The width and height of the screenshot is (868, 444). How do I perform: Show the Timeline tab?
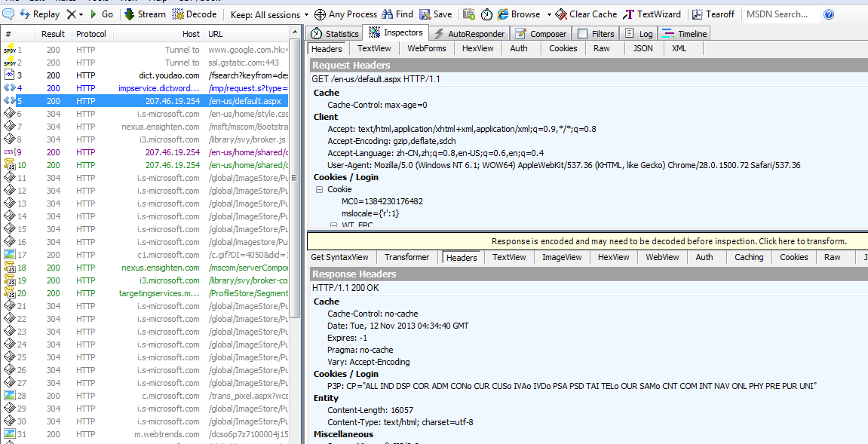[x=684, y=34]
